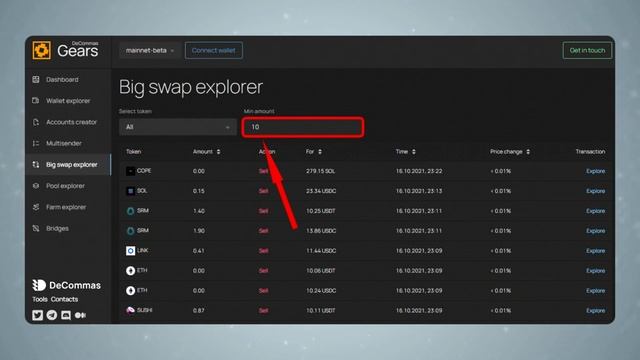Click the DeCommas footer logo
Viewport: 640px width, 360px height.
click(x=67, y=285)
